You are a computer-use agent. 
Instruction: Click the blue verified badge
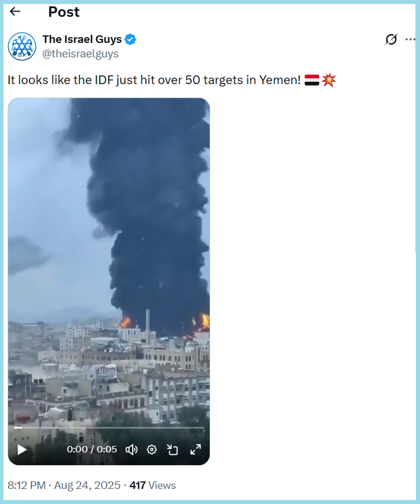130,39
